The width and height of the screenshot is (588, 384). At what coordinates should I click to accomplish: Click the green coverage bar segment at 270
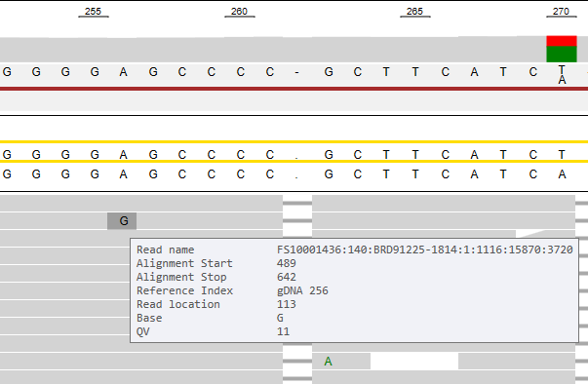pyautogui.click(x=562, y=54)
